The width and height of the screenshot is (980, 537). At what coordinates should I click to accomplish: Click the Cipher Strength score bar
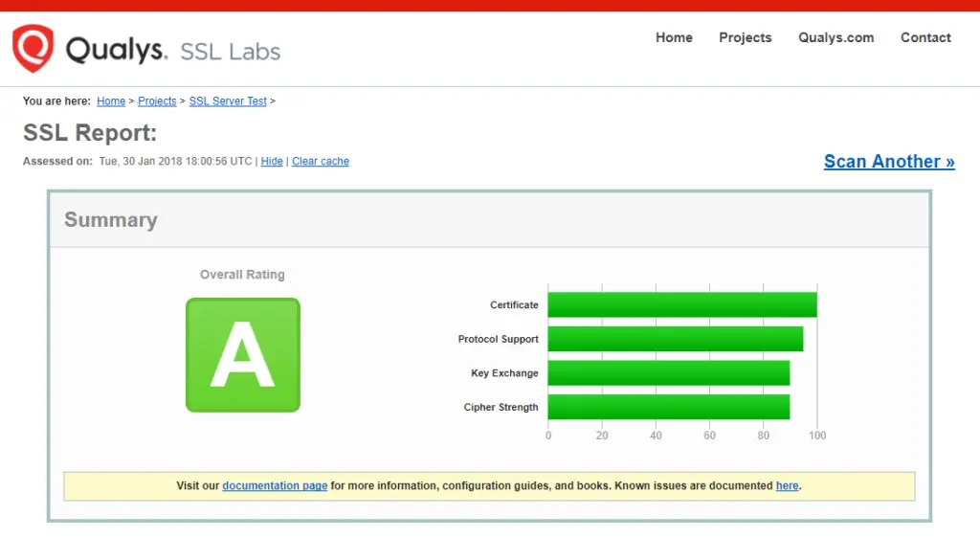click(x=668, y=408)
